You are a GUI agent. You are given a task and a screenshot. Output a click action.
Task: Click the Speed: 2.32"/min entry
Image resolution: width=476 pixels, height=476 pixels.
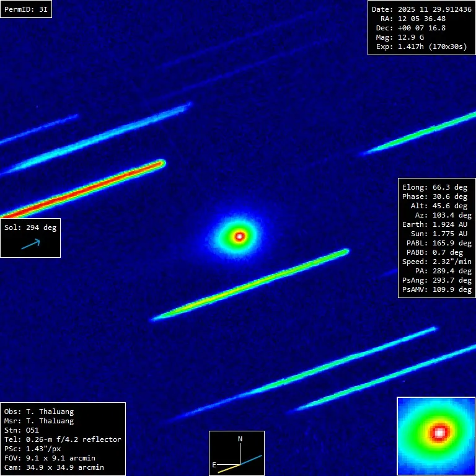click(x=437, y=262)
